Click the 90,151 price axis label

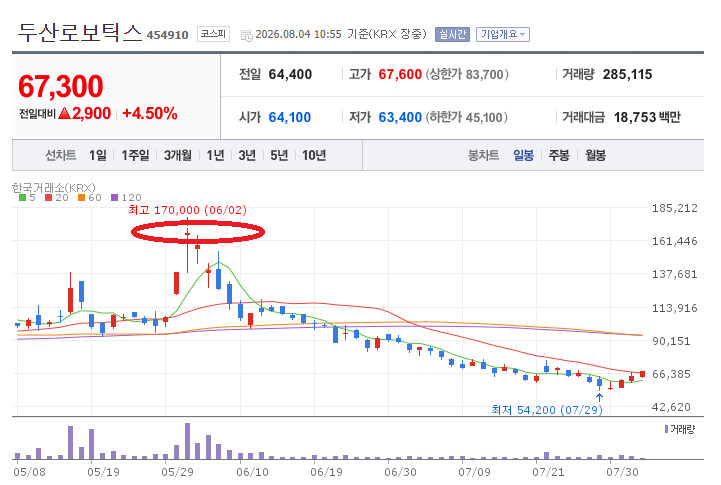(x=671, y=341)
